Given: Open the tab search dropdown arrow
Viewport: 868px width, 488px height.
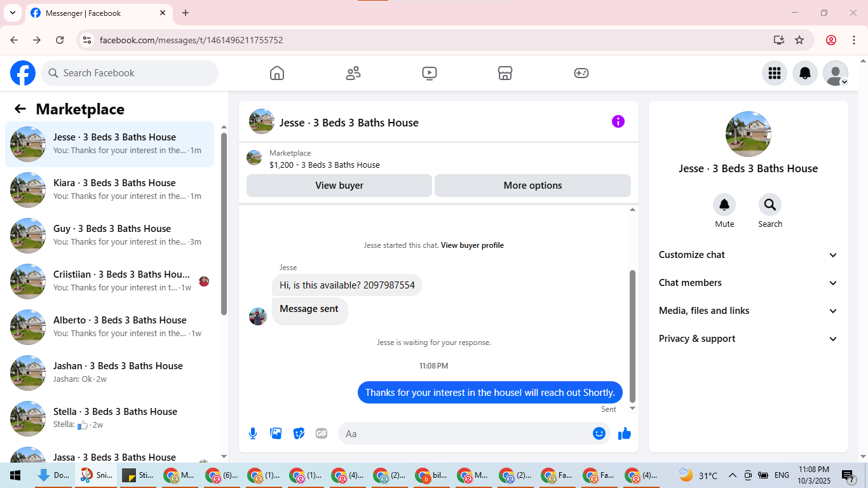Looking at the screenshot, I should pos(12,13).
